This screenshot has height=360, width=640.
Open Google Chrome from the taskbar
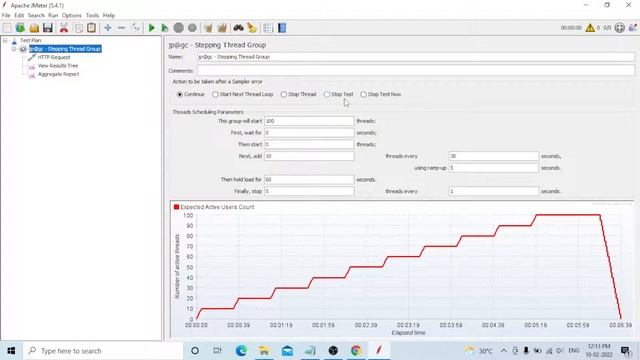(x=356, y=351)
